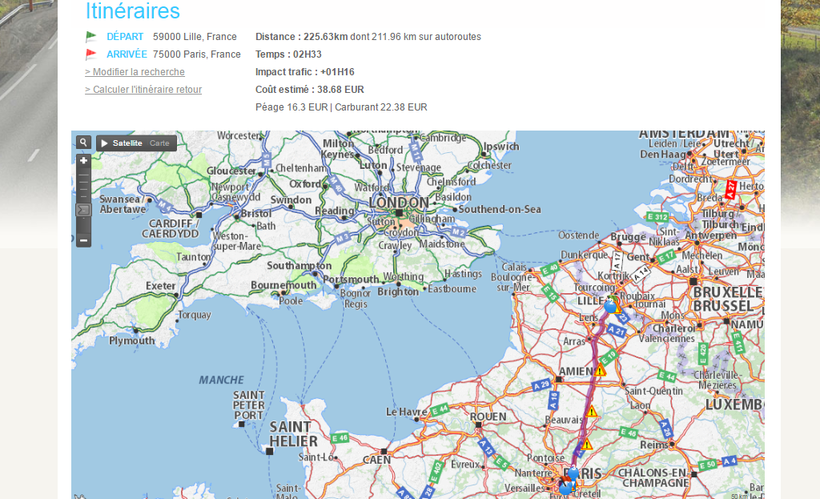Switch map to Carte view
Image resolution: width=820 pixels, height=499 pixels.
tap(160, 143)
